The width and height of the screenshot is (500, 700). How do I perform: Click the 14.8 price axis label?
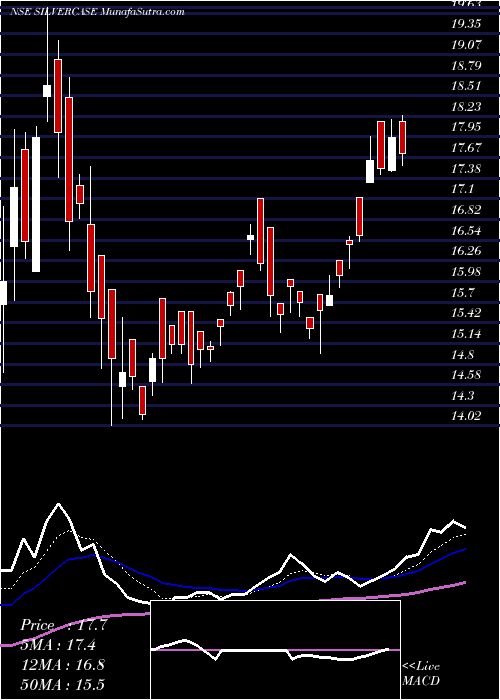pos(462,355)
